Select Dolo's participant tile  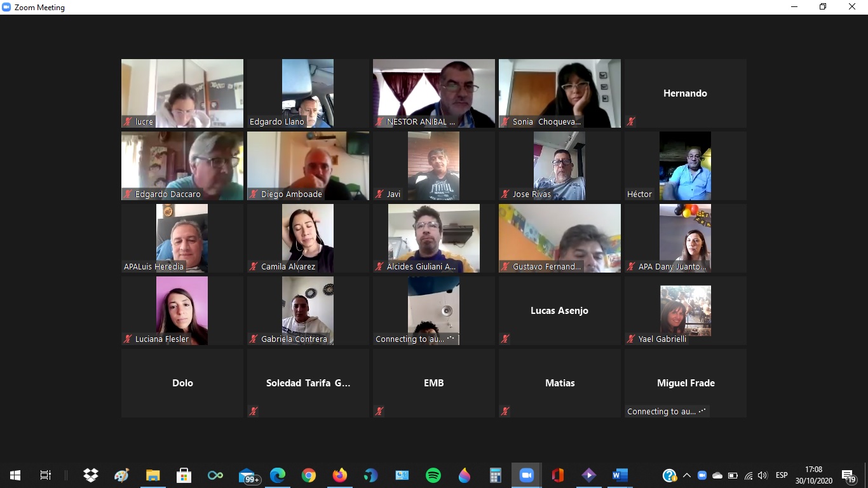[x=182, y=383]
